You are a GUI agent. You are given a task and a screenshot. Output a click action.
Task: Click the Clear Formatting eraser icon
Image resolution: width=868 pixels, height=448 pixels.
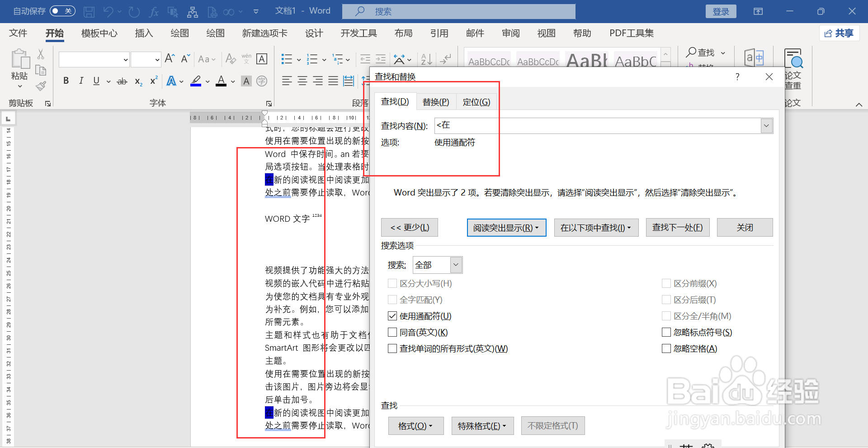tap(231, 59)
